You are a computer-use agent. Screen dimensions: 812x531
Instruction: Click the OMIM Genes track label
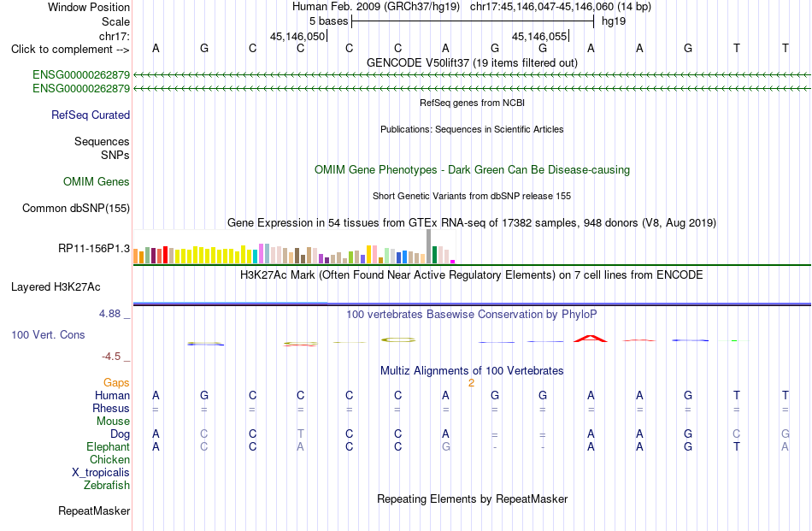click(x=97, y=182)
